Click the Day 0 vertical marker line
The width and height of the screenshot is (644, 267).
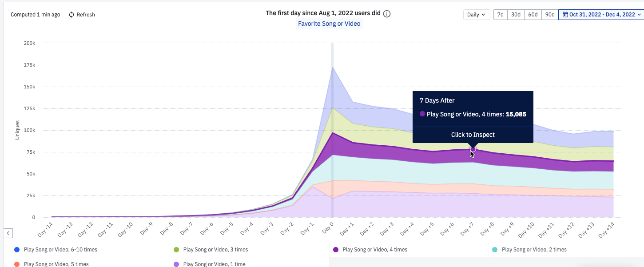point(332,133)
